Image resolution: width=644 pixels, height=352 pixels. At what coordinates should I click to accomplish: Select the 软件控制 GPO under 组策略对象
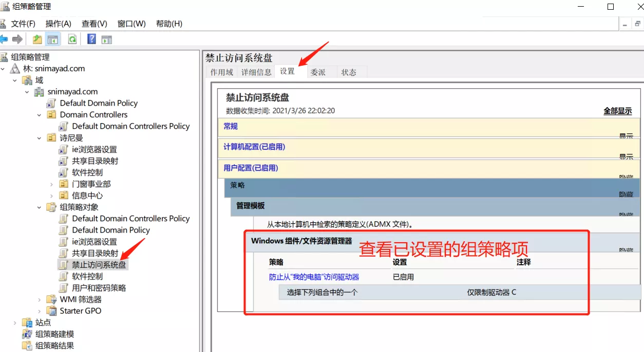click(x=87, y=276)
